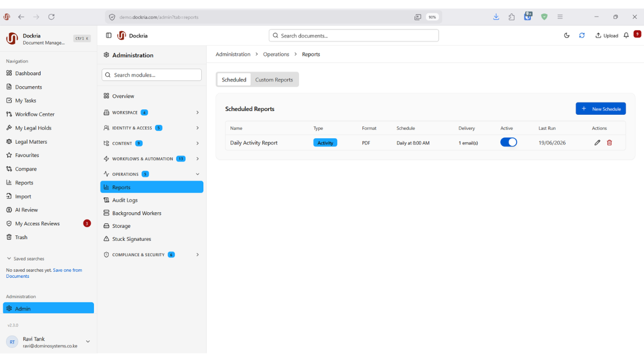Open notifications bell icon

point(626,35)
